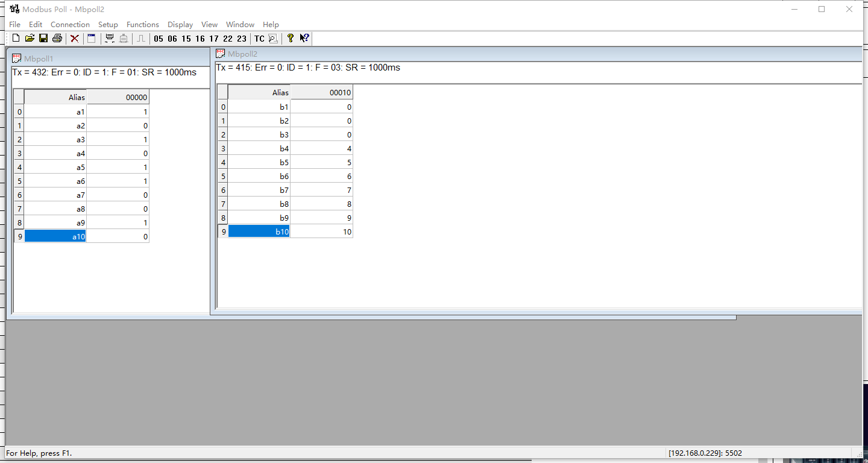Save with the floppy disk icon
The height and width of the screenshot is (463, 868).
pyautogui.click(x=43, y=39)
